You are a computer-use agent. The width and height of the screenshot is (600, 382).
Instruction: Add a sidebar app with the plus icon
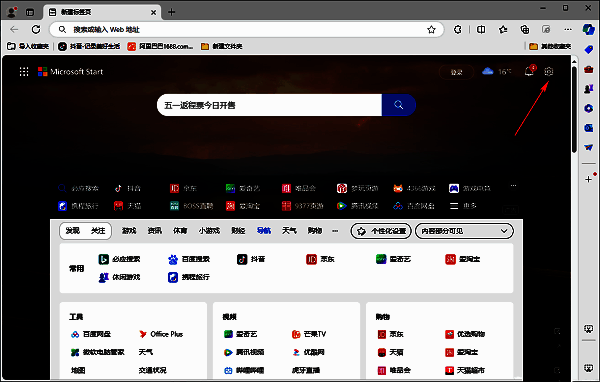pos(589,179)
